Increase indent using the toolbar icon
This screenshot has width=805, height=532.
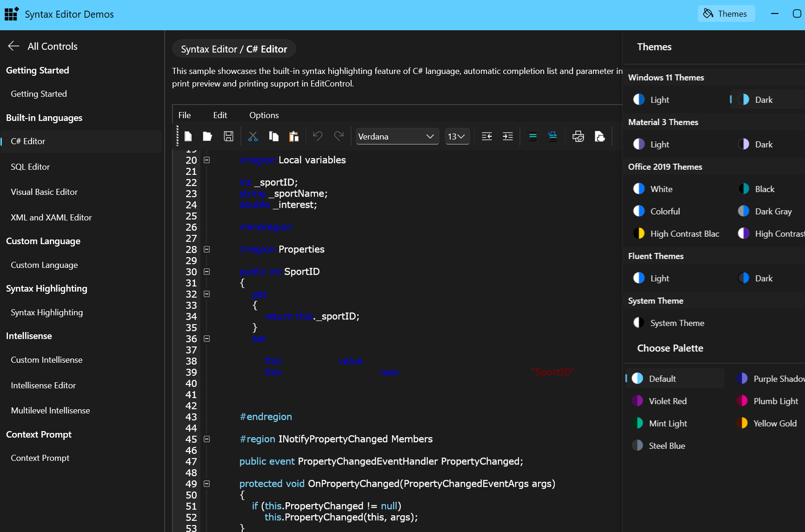tap(508, 136)
